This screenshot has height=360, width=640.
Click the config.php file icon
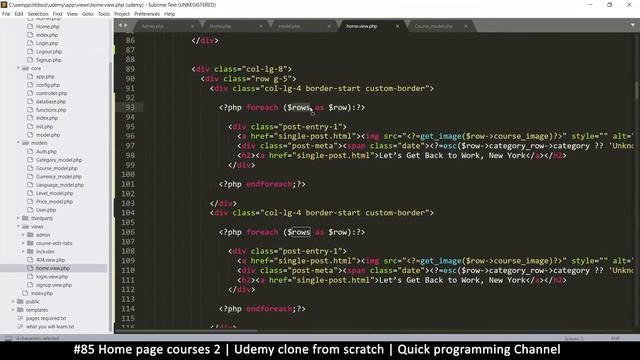30,85
